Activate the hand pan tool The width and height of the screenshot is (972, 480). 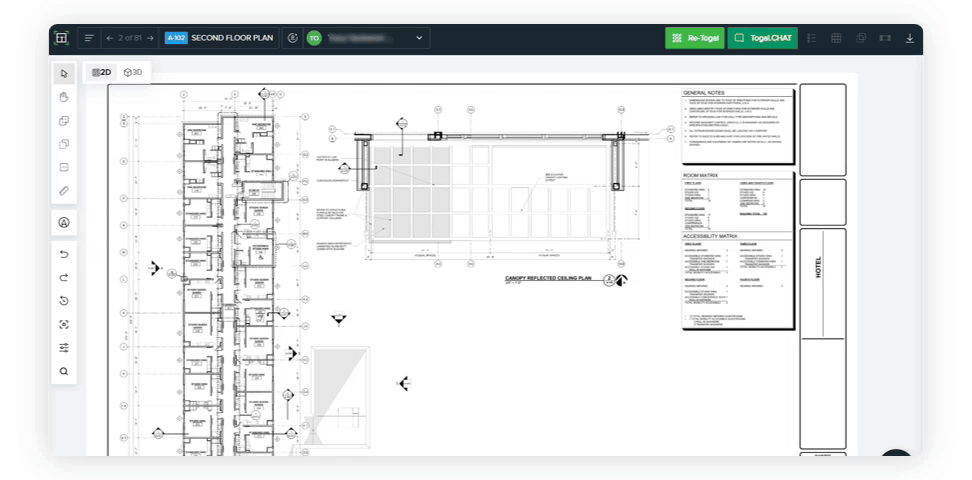tap(64, 97)
